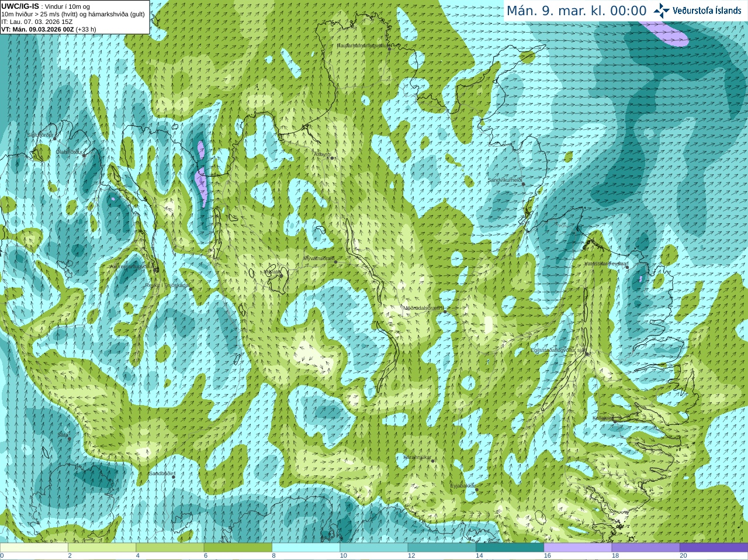
Task: Click the 12–14 m/s teal legend swatch
Action: point(442,548)
